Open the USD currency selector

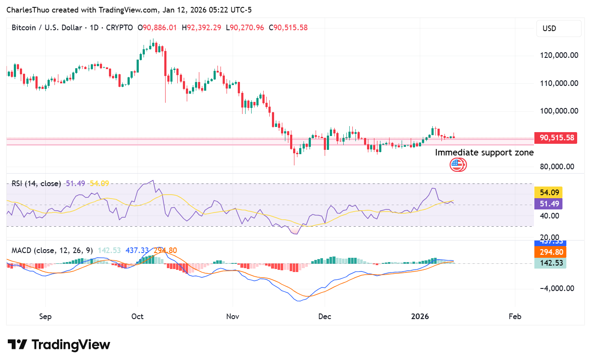click(559, 28)
